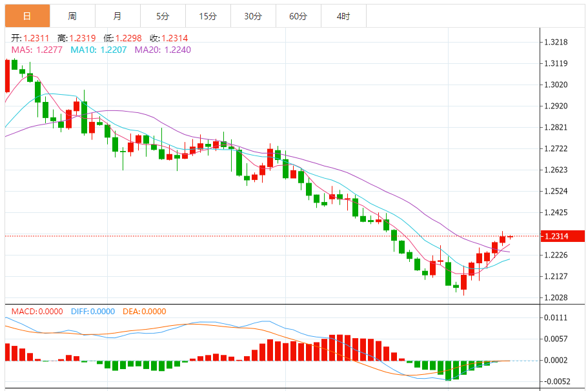Image resolution: width=588 pixels, height=391 pixels.
Task: Open the 60分 timeframe tab
Action: pos(298,16)
